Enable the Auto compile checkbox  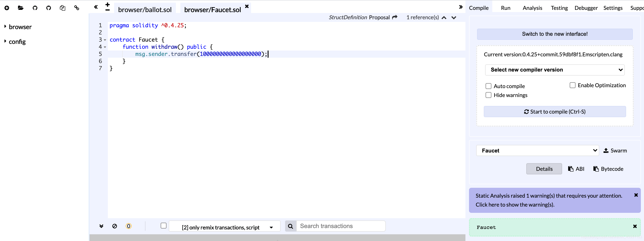(x=488, y=86)
